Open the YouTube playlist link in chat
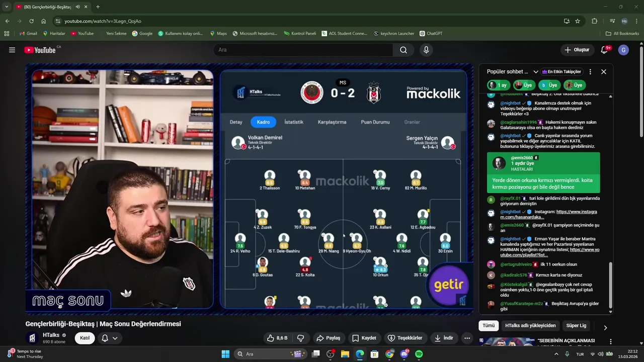 point(550,252)
